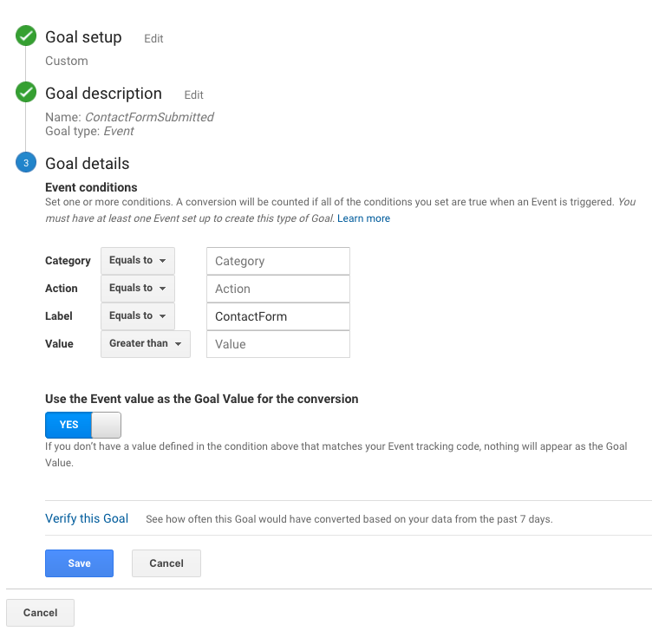
Task: Focus the Value input field
Action: (278, 344)
